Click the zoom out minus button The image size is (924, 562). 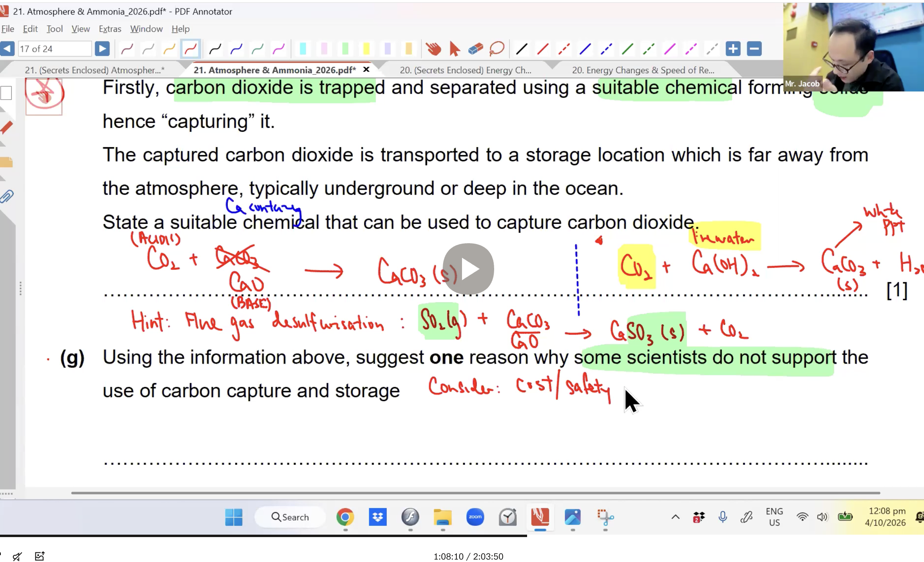tap(754, 49)
